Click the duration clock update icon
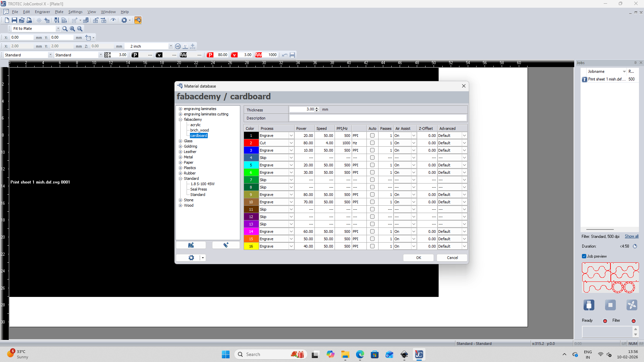The width and height of the screenshot is (644, 362). (x=635, y=246)
